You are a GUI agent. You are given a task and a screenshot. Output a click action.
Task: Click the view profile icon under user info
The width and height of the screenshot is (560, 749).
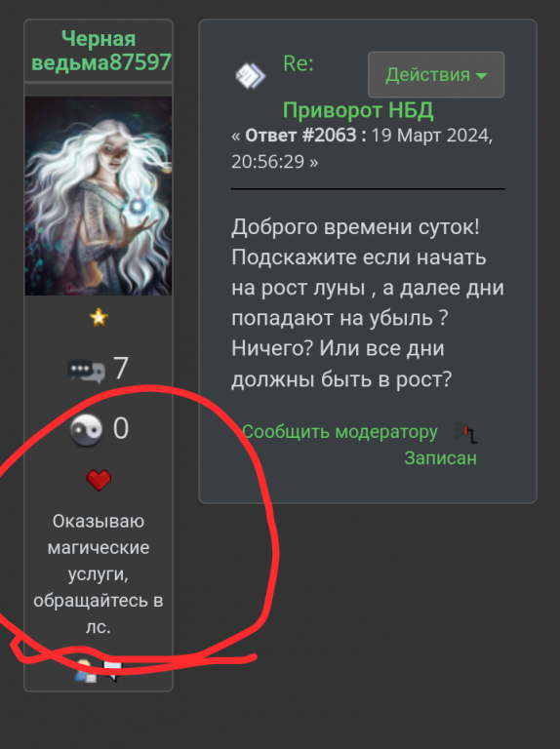86,670
